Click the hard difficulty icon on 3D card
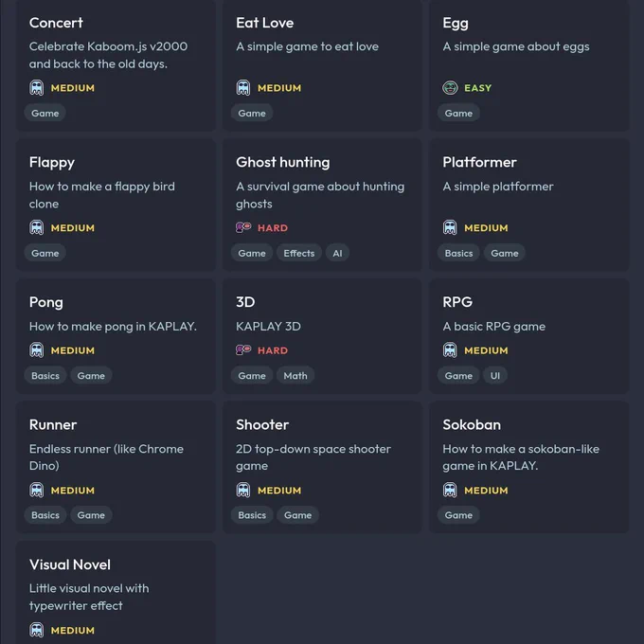The height and width of the screenshot is (644, 644). (x=243, y=349)
